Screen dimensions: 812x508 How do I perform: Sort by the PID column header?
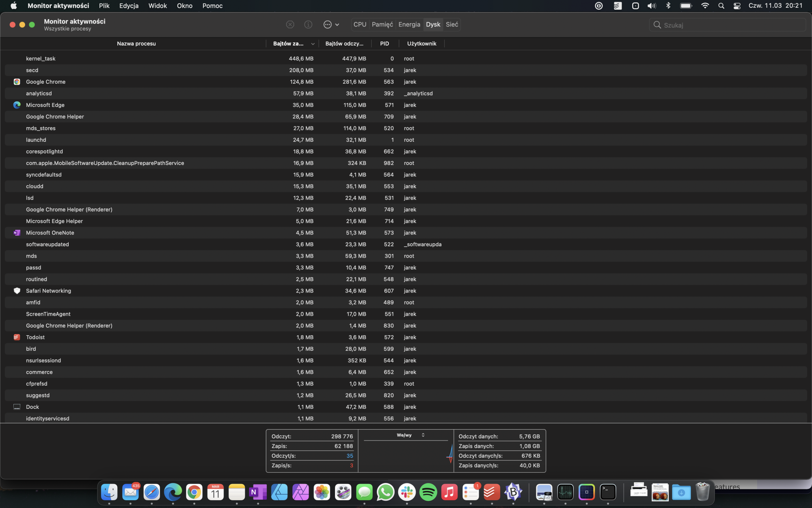coord(384,43)
